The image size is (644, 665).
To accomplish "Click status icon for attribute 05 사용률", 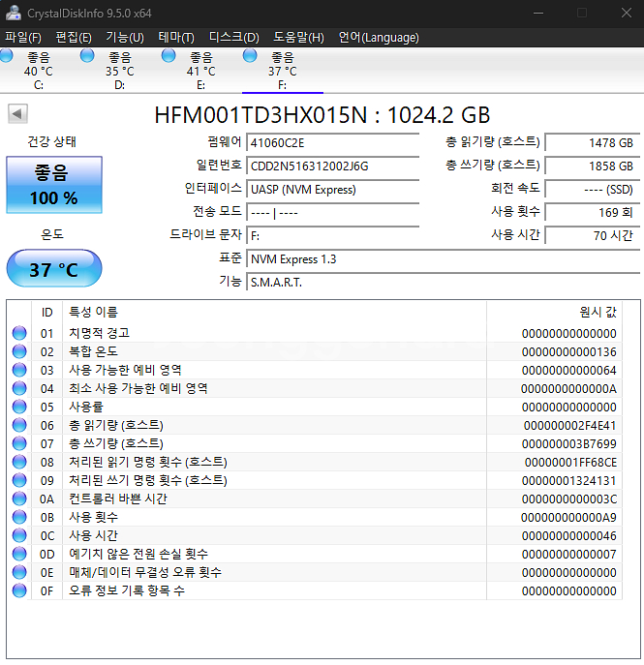I will coord(19,407).
